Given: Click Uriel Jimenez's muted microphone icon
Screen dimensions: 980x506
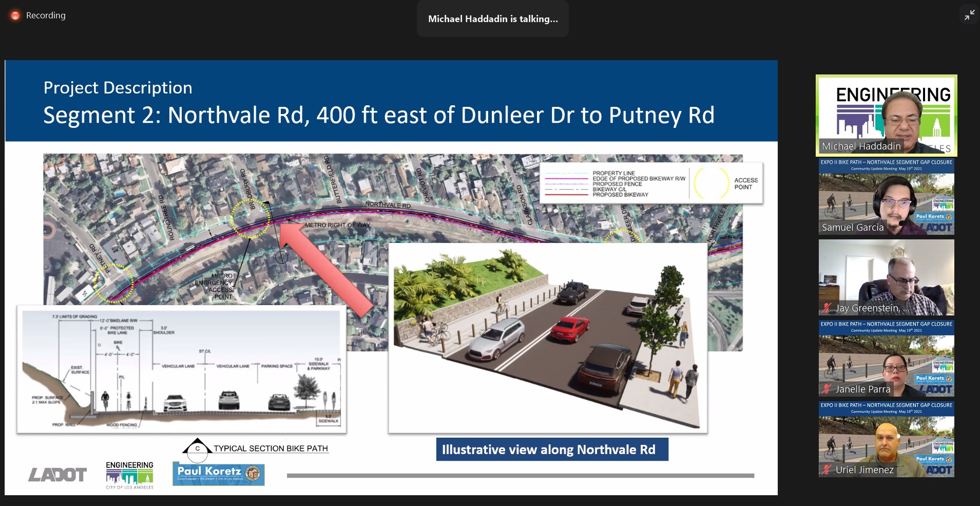Looking at the screenshot, I should tap(826, 470).
